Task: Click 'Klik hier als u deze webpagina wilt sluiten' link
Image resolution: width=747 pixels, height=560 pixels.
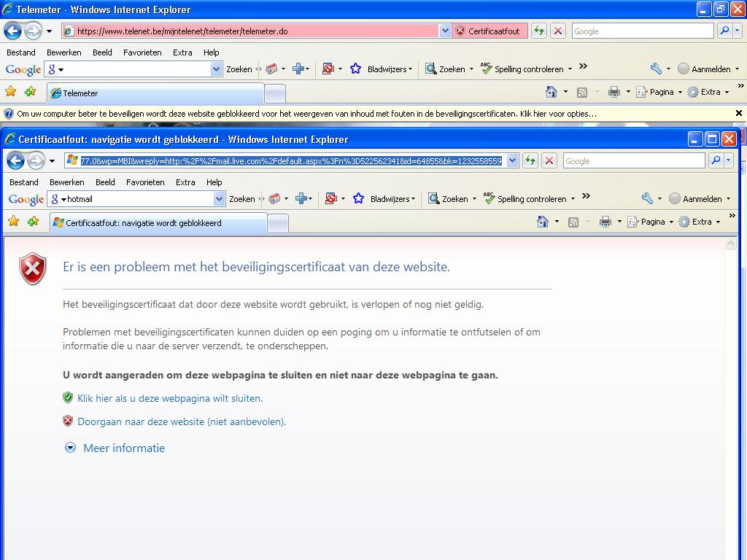Action: (170, 398)
